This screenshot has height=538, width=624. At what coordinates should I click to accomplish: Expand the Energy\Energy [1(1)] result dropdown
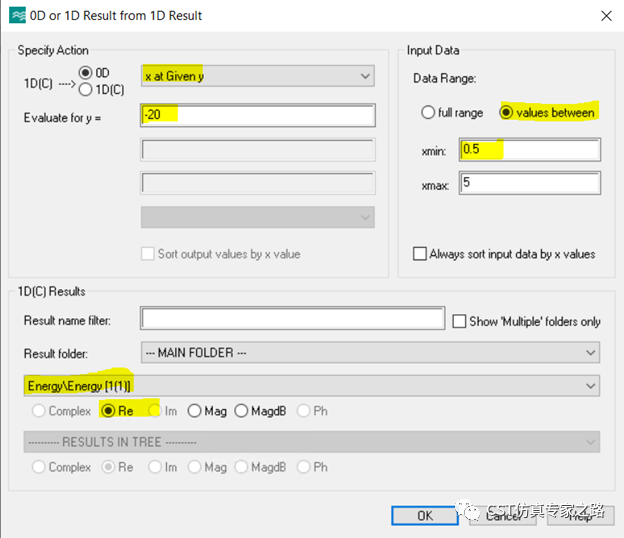tap(312, 386)
